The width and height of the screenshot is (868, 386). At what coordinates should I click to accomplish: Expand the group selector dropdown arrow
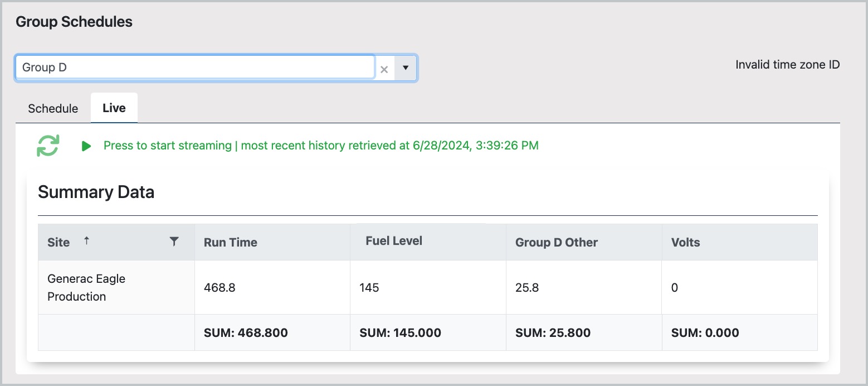406,68
